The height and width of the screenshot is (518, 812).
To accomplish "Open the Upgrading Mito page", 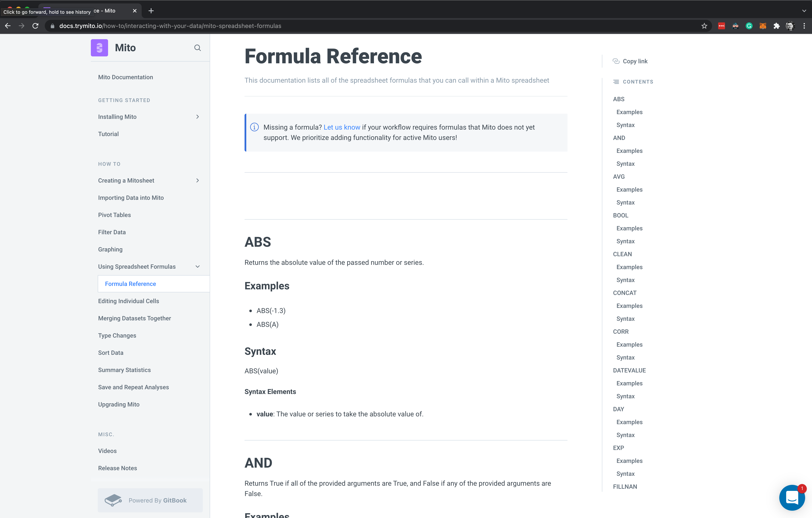I will (x=119, y=404).
